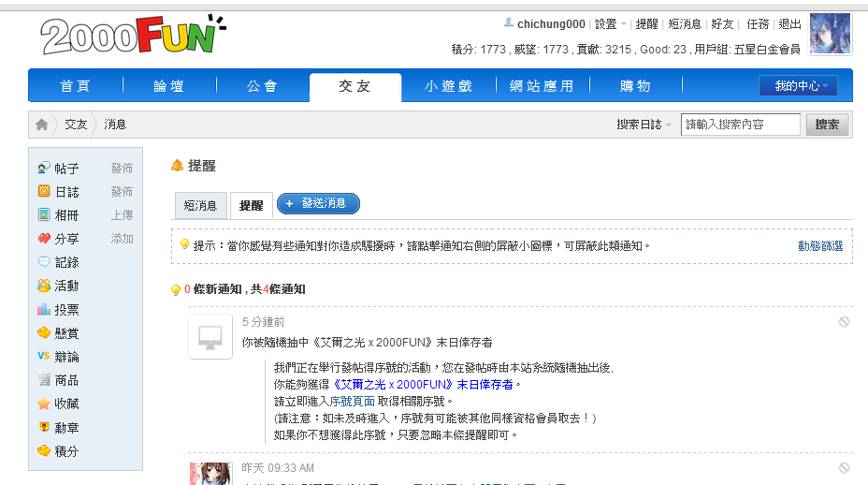Expand 我的中心 dropdown menu
868x485 pixels.
[x=797, y=86]
